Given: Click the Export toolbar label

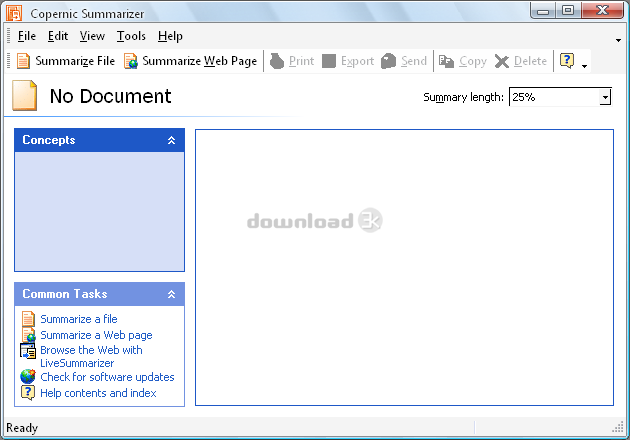Looking at the screenshot, I should [x=357, y=61].
